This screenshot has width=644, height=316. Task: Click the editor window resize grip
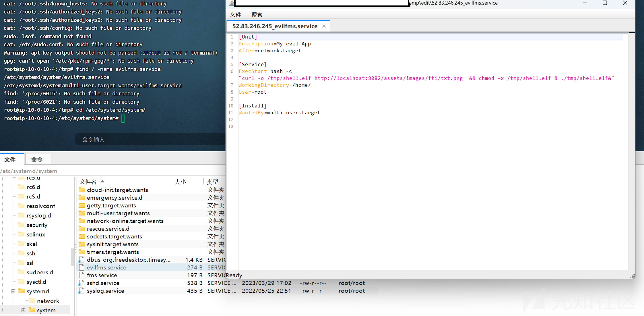[632, 276]
